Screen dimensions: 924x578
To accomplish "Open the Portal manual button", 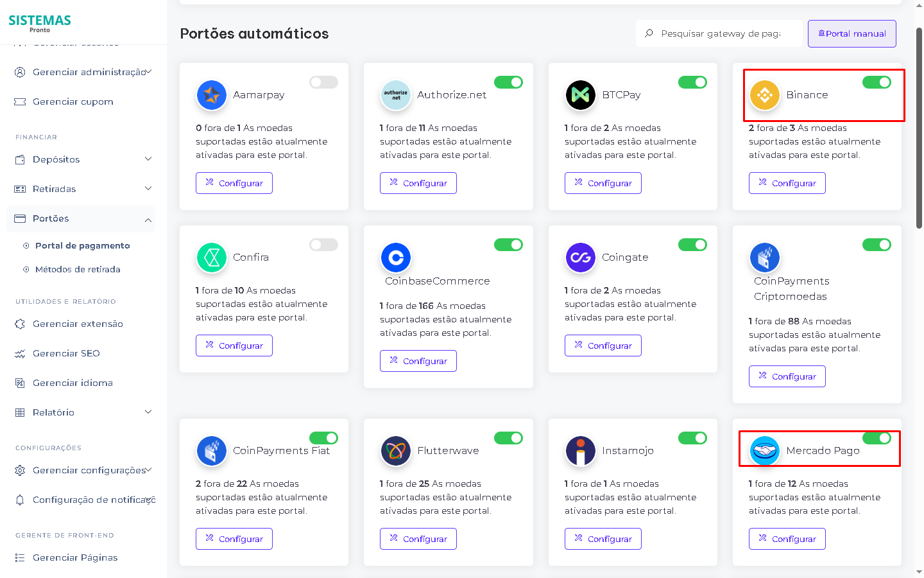I will pyautogui.click(x=851, y=33).
